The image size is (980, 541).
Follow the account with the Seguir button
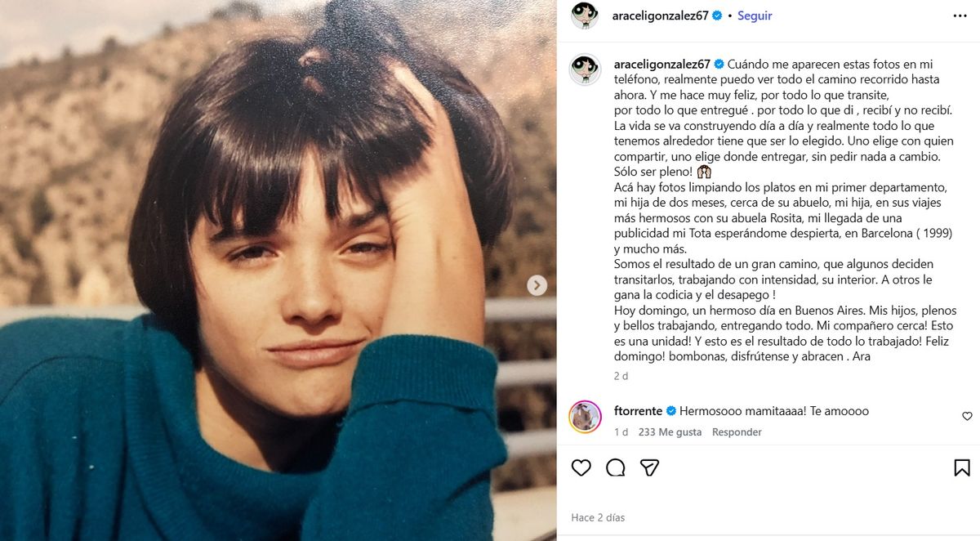tap(755, 16)
